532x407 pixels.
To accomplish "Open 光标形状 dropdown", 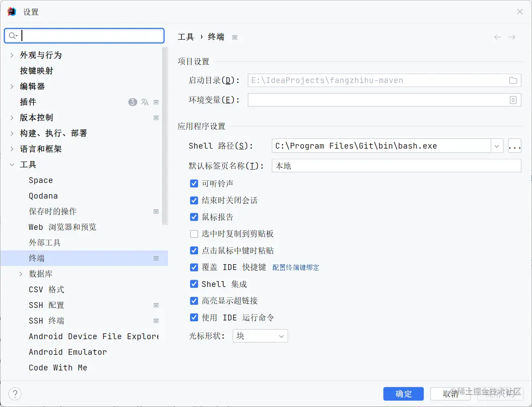I will tap(260, 336).
